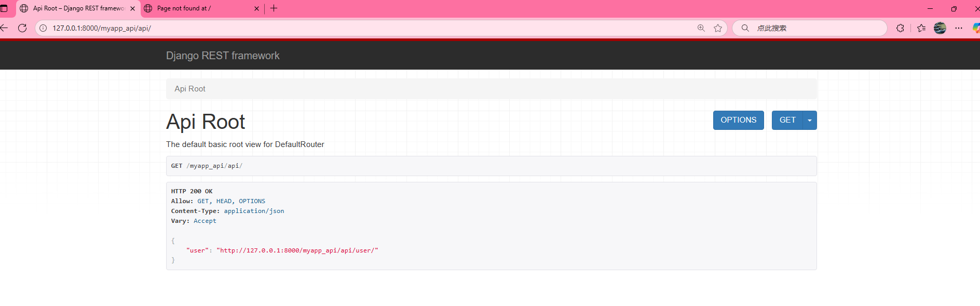The image size is (980, 306).
Task: Reload the current page
Action: click(22, 28)
